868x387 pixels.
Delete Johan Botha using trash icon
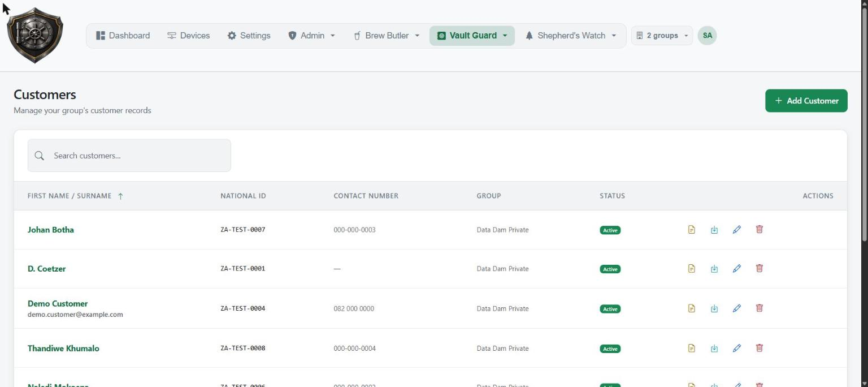759,230
